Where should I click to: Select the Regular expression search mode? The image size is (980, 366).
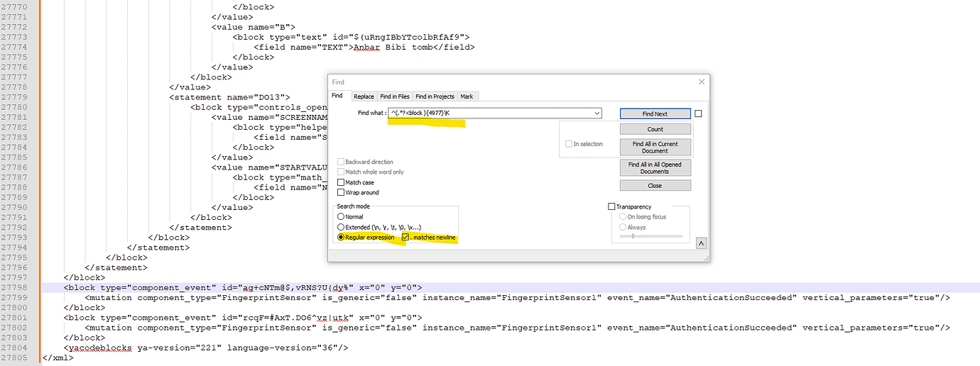tap(341, 238)
